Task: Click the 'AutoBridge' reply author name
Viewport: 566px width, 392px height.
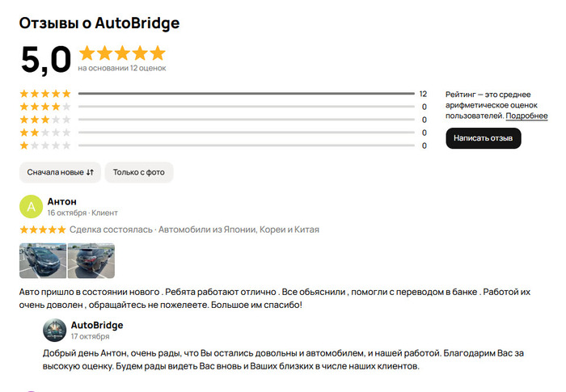Action: pyautogui.click(x=97, y=325)
